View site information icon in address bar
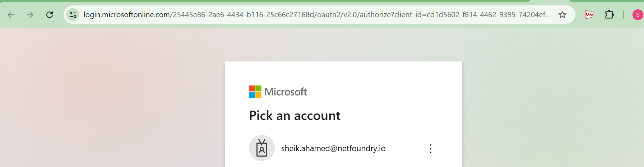The height and width of the screenshot is (167, 644). pyautogui.click(x=73, y=15)
